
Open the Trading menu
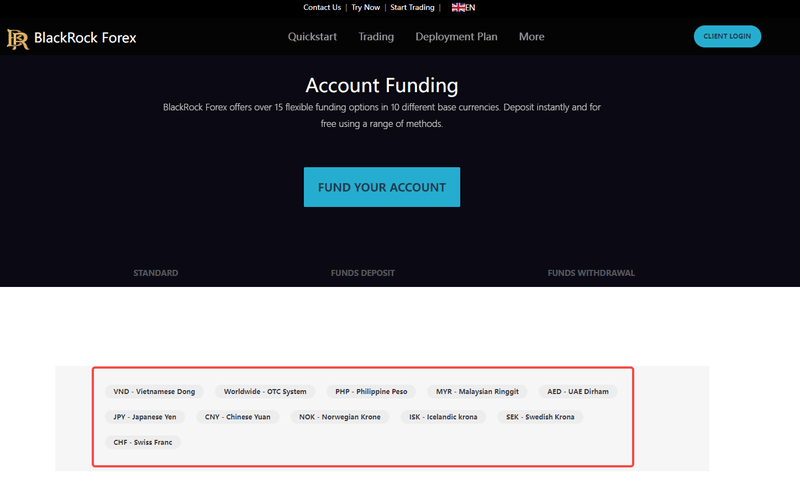(376, 37)
